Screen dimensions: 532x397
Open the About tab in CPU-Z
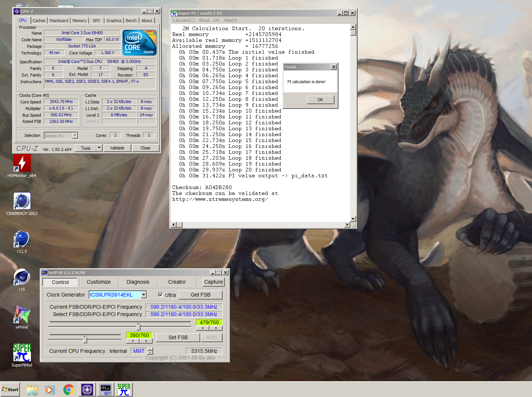(x=147, y=21)
